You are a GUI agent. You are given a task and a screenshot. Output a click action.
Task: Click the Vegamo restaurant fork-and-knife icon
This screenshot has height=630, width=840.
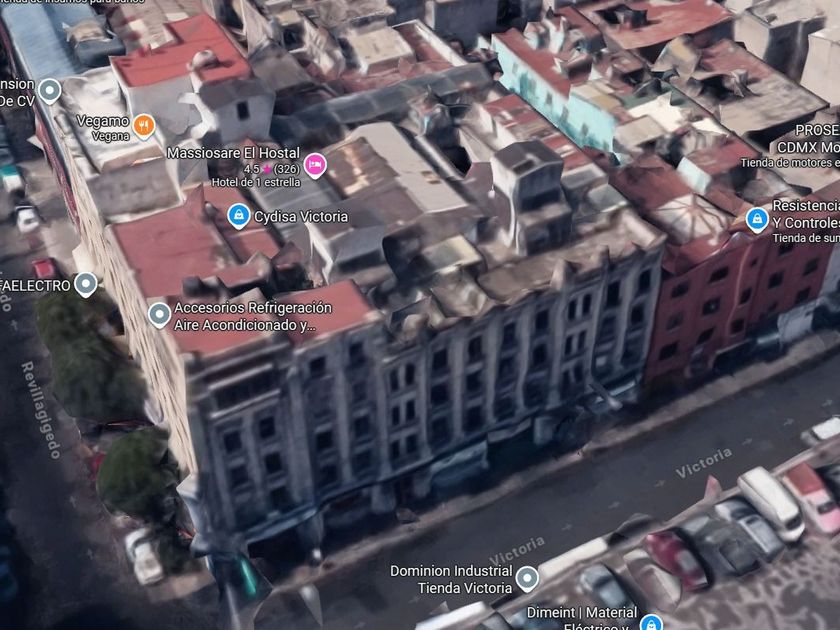(x=144, y=125)
